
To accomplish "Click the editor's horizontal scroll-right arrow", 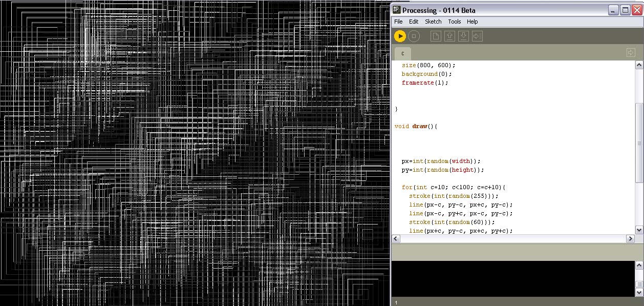I will (630, 238).
